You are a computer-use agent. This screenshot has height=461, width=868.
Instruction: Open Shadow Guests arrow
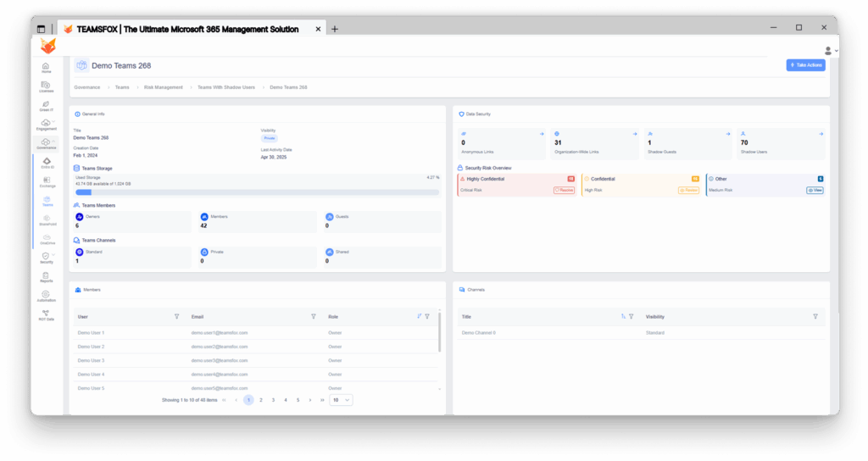click(x=727, y=134)
